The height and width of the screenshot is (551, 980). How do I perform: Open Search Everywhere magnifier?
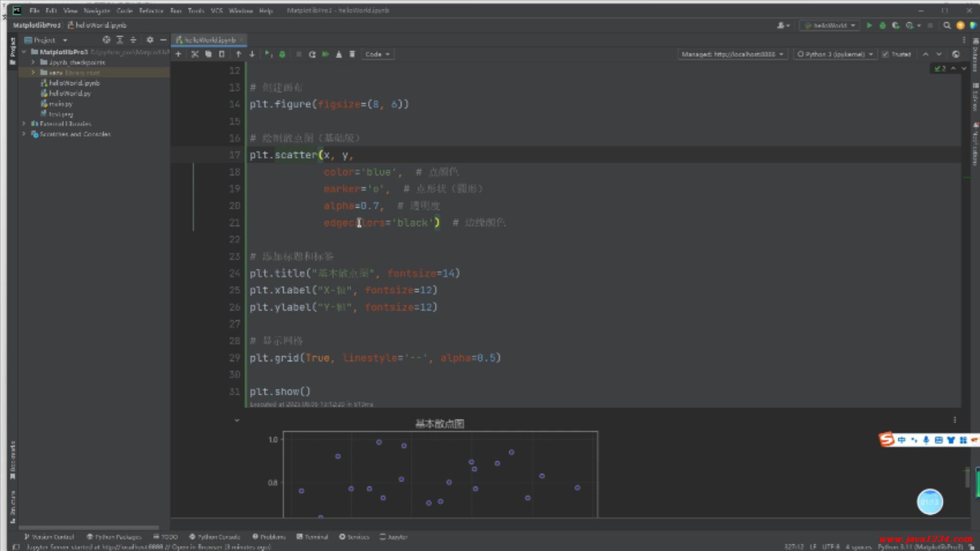[x=947, y=25]
